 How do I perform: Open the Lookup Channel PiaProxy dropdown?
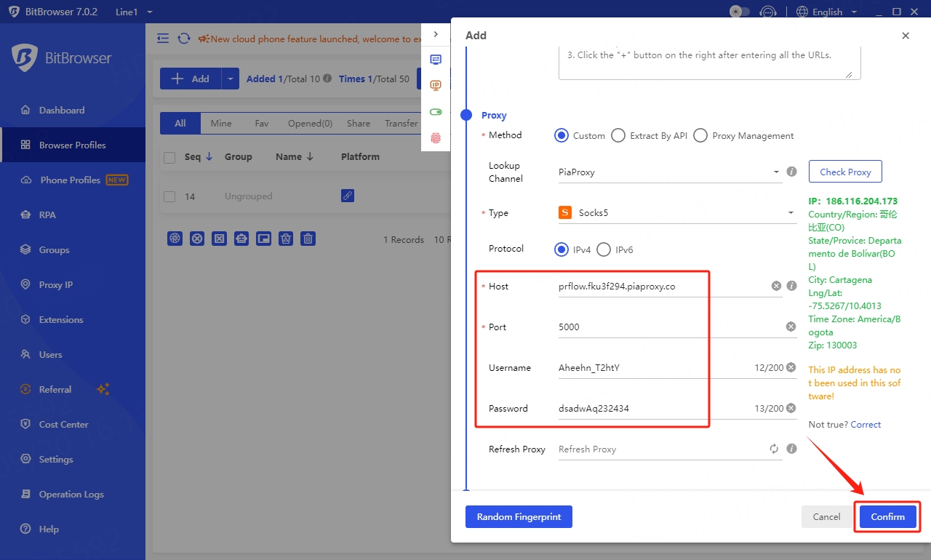coord(668,172)
